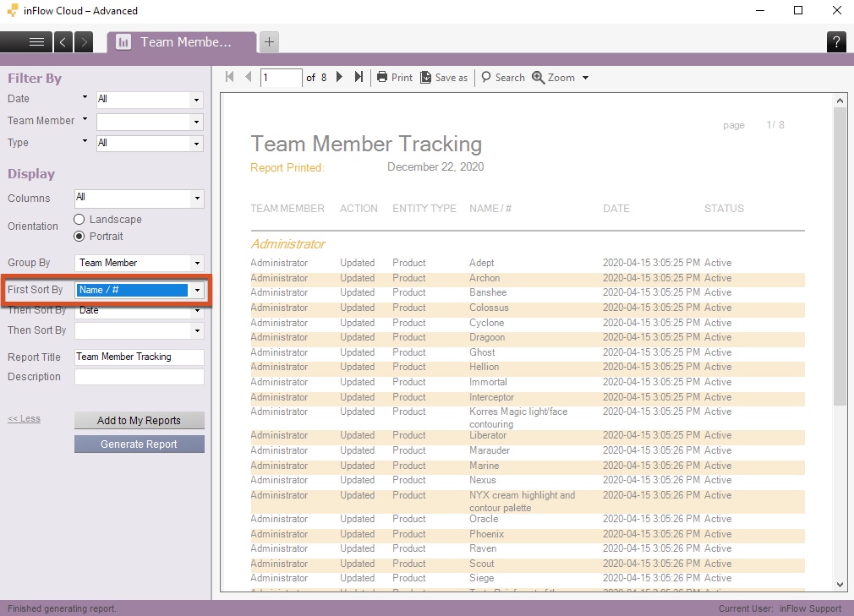Edit the Report Title field
This screenshot has width=854, height=616.
(x=139, y=357)
